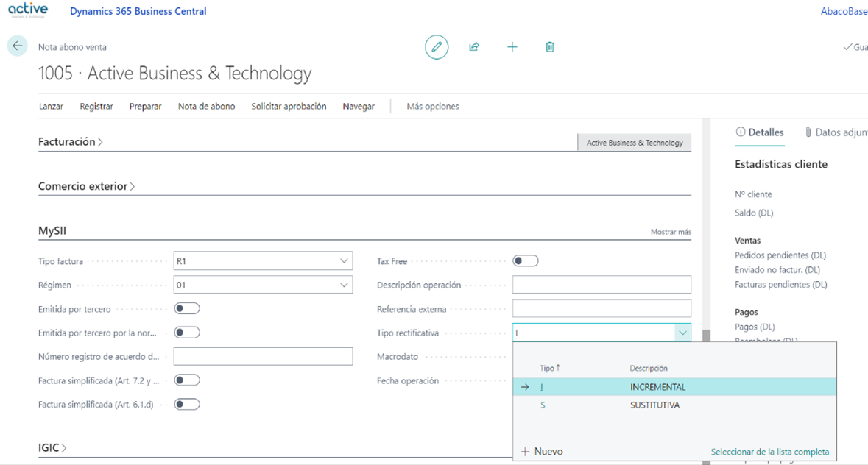Open the Régimen dropdown
Viewport: 868px width, 465px height.
click(344, 285)
